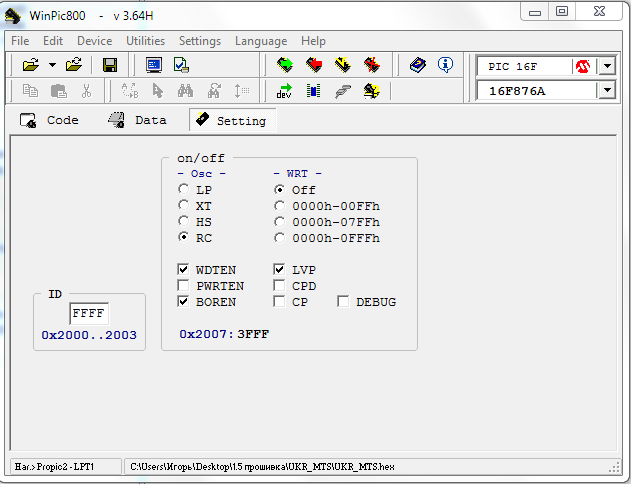
Task: Expand the PIC 16F family dropdown
Action: click(606, 66)
